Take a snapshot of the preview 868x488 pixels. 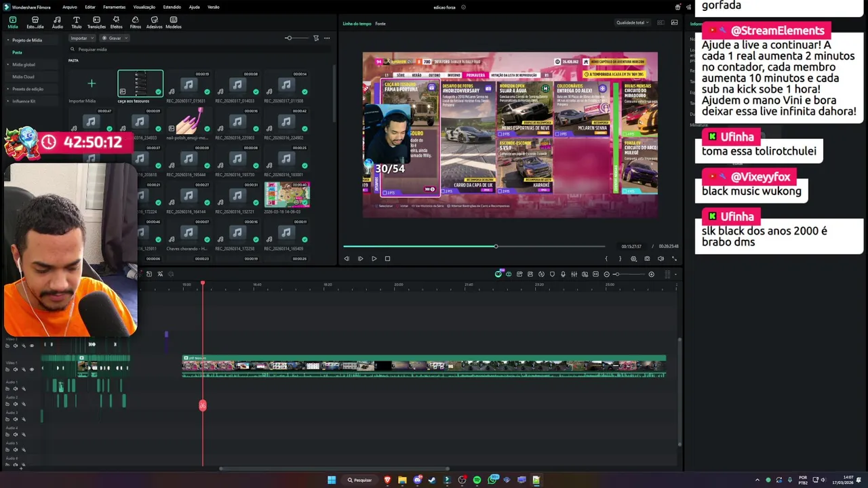pyautogui.click(x=647, y=258)
